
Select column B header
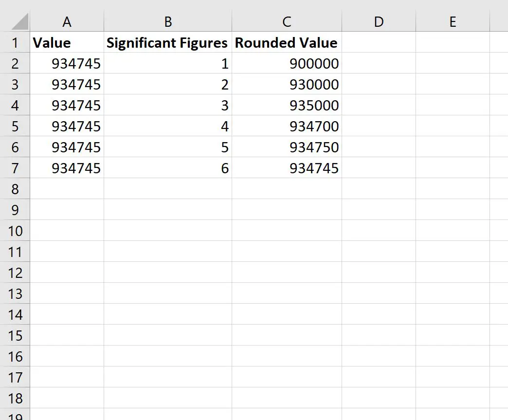167,21
